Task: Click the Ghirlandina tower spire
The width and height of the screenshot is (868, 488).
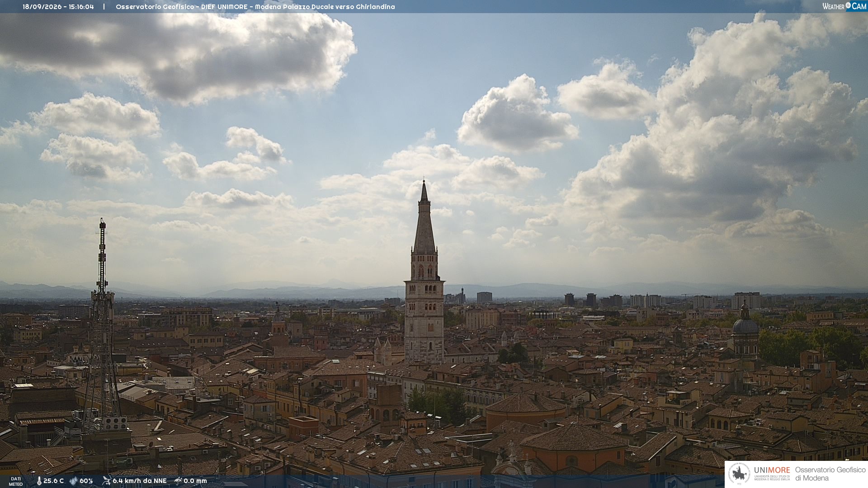Action: (424, 217)
